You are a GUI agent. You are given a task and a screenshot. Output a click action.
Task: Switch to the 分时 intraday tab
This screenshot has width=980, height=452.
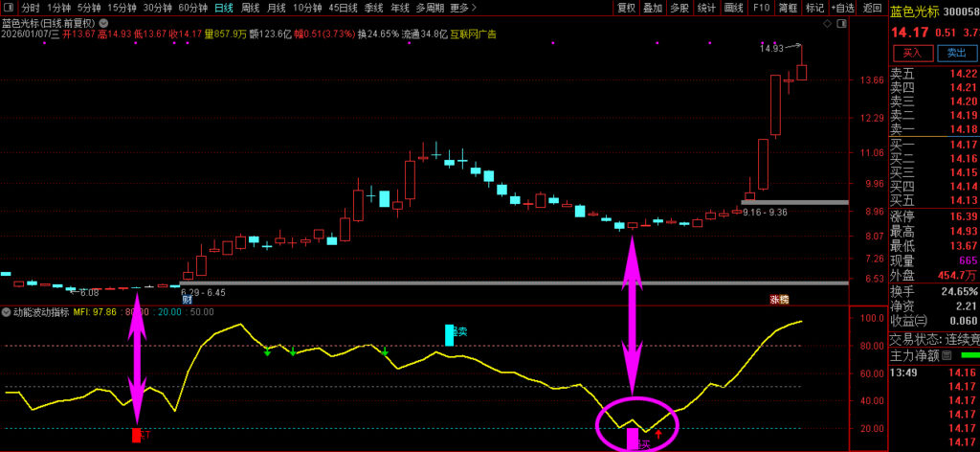31,7
